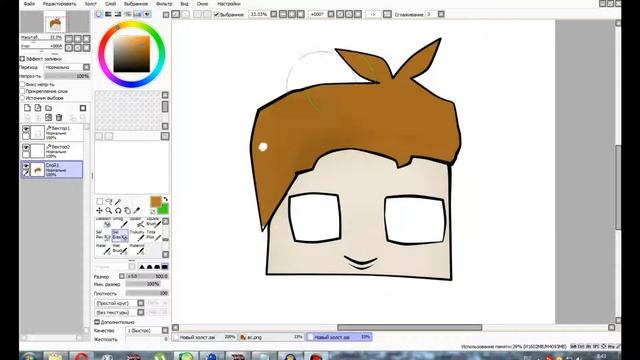The image size is (640, 360).
Task: Enable the 'Источник выбора' selection source checkbox
Action: [x=22, y=98]
